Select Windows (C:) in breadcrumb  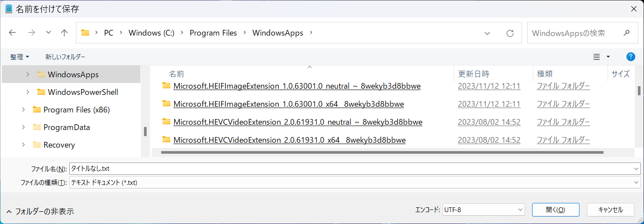click(151, 33)
